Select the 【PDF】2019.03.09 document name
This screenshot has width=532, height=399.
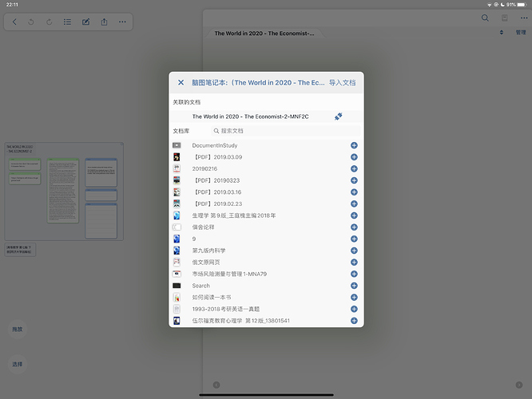coord(217,157)
